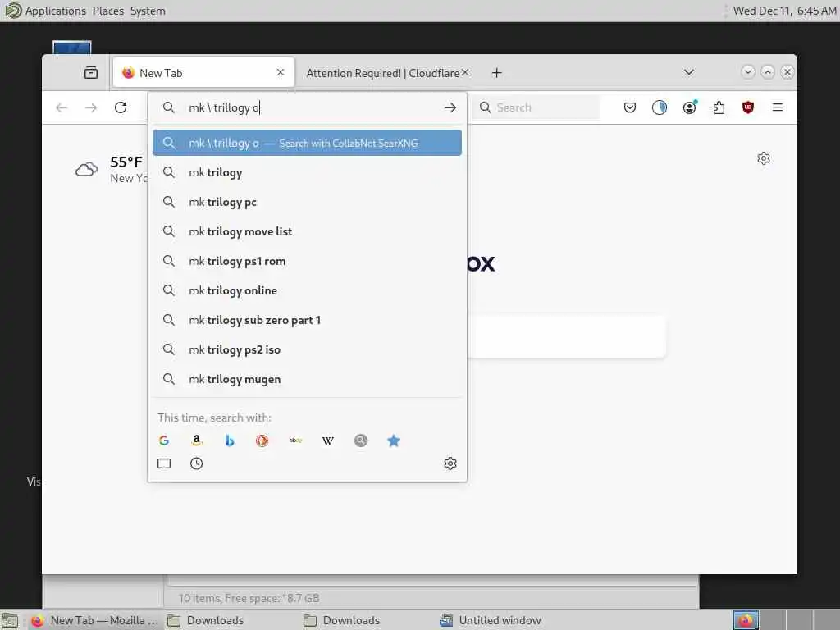Viewport: 840px width, 630px height.
Task: Select the 'mk trilogy ps2 iso' suggestion
Action: [307, 349]
